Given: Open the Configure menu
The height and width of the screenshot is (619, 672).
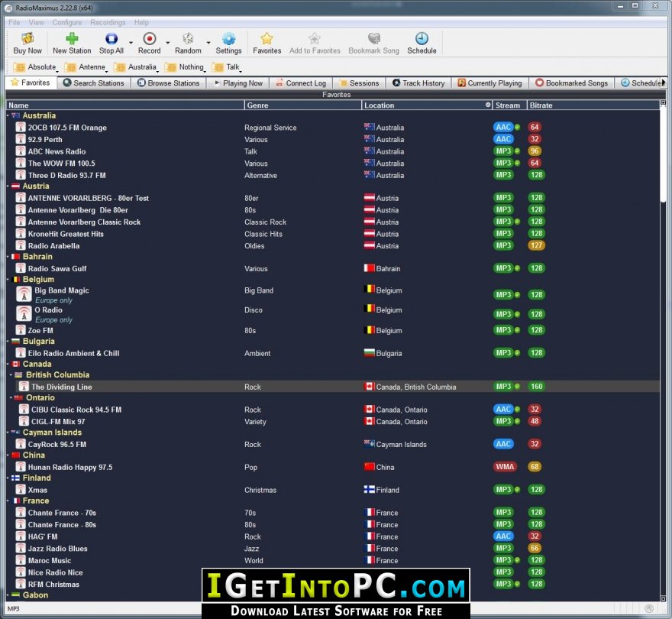Looking at the screenshot, I should pyautogui.click(x=67, y=22).
